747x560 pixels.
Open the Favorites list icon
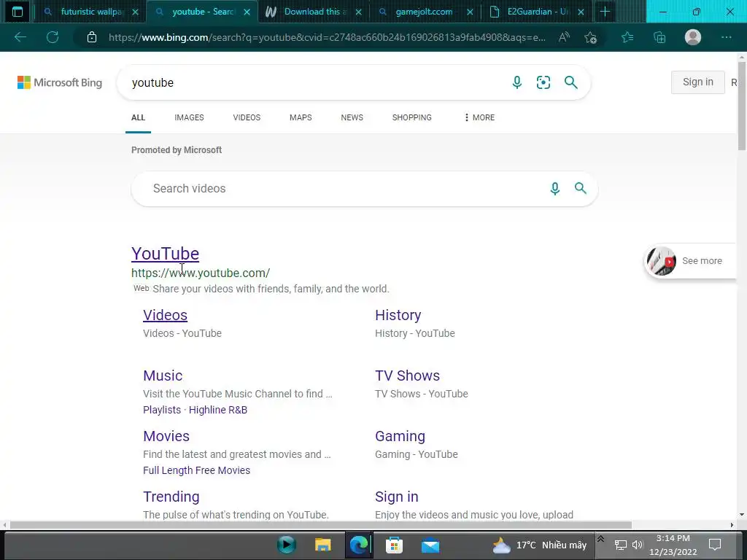[x=627, y=37]
